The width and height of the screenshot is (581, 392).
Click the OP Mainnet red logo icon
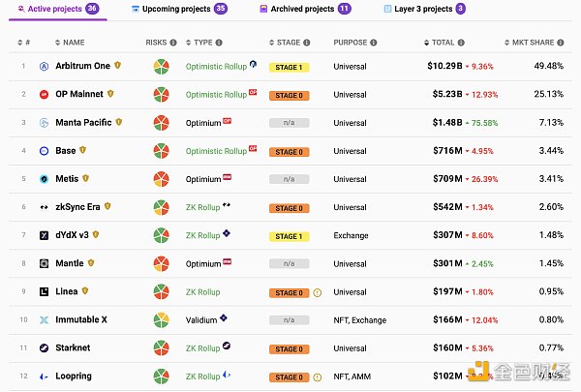coord(45,95)
